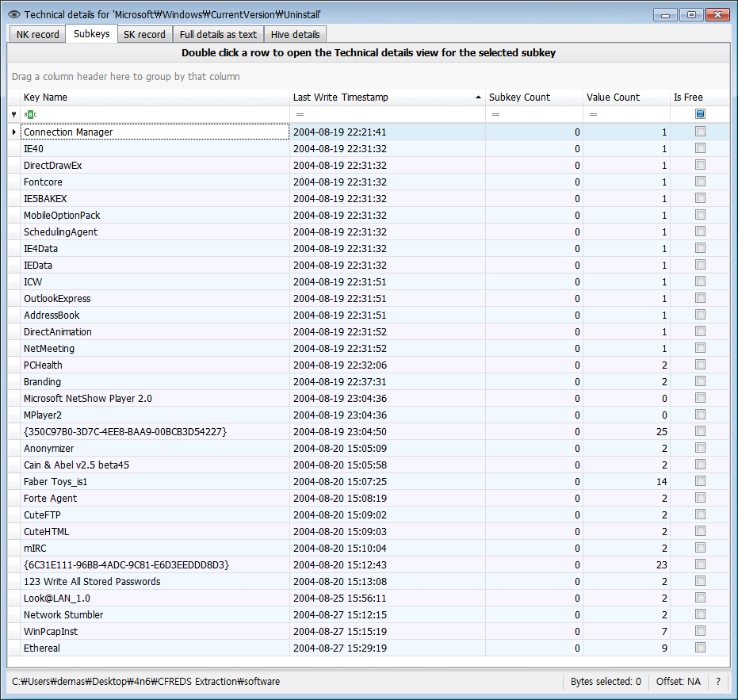The width and height of the screenshot is (738, 700).
Task: Click the eye icon in title bar
Action: coord(14,14)
